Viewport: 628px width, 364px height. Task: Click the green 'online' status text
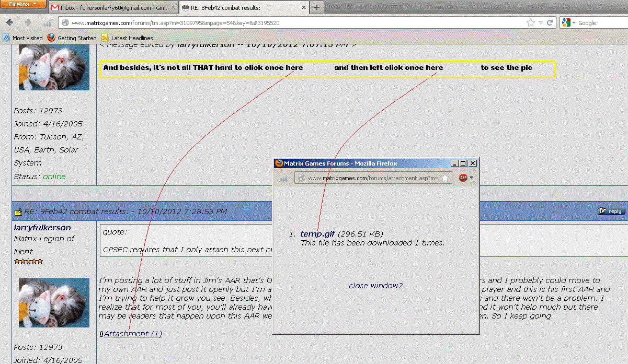pos(54,177)
